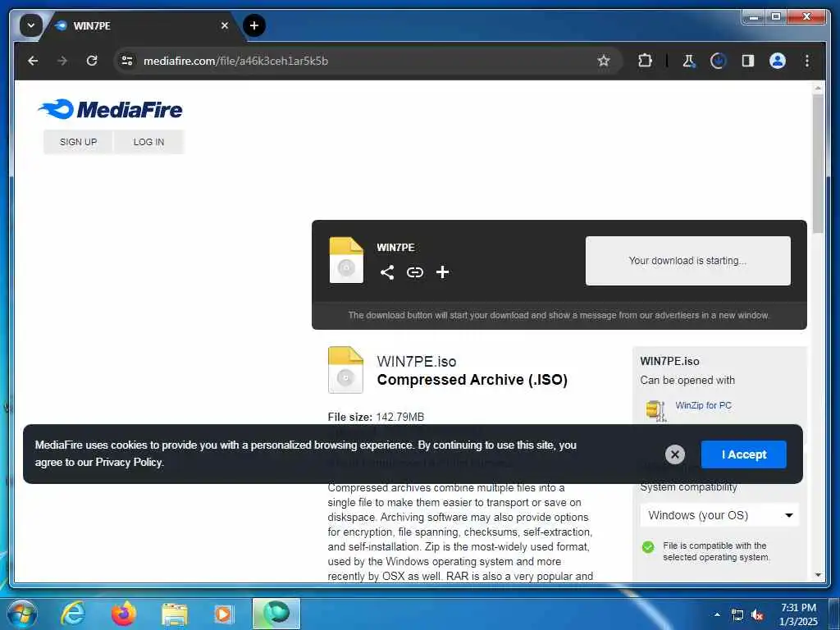This screenshot has height=630, width=840.
Task: Open Windows Explorer from the taskbar
Action: coord(174,614)
